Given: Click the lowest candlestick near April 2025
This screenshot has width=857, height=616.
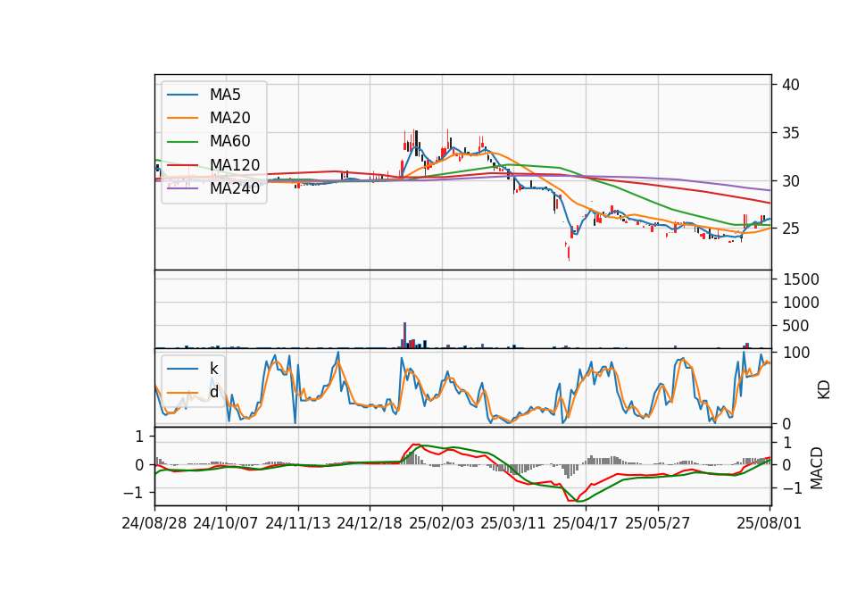Looking at the screenshot, I should pos(569,254).
